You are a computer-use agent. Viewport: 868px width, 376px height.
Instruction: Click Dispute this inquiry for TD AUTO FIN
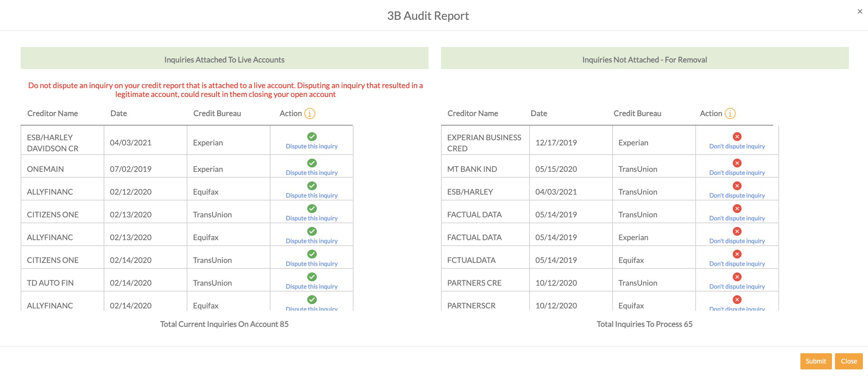coord(312,286)
